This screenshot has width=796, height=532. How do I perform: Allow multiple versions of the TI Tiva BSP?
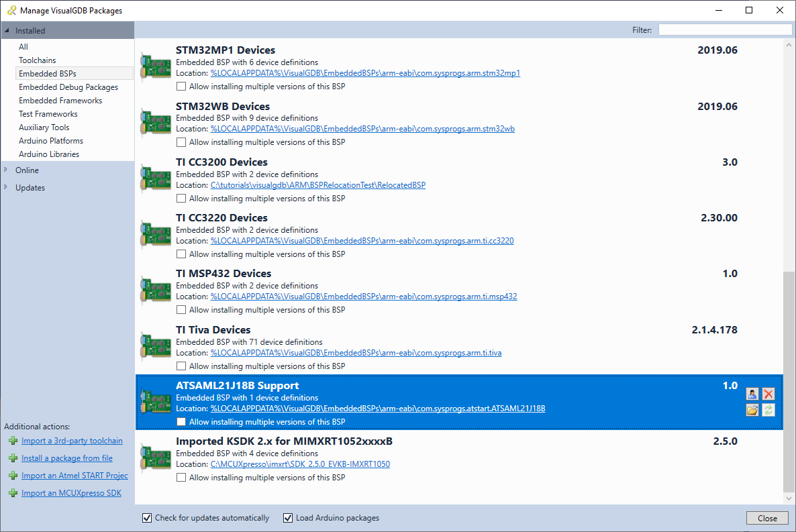[181, 366]
